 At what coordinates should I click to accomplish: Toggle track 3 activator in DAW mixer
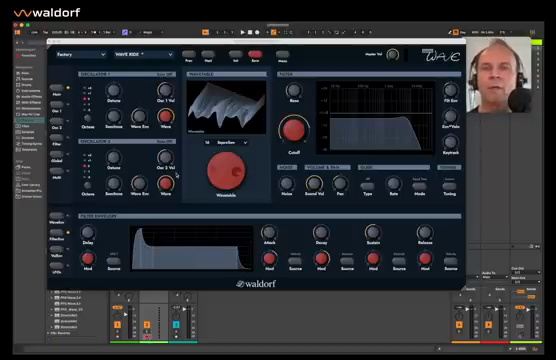point(176,325)
